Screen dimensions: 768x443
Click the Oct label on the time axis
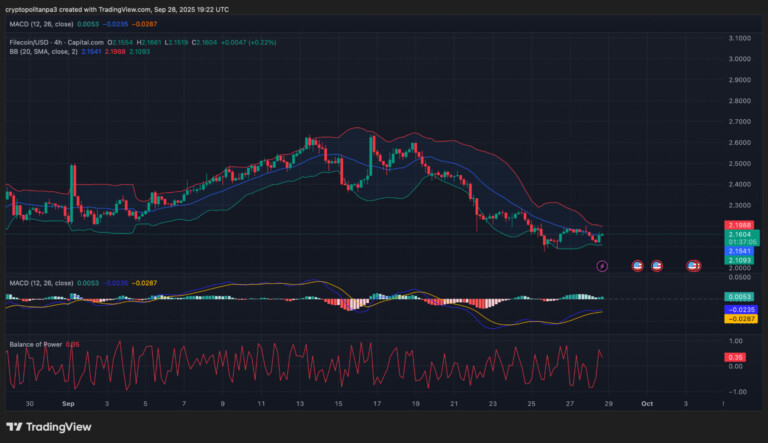click(x=647, y=402)
